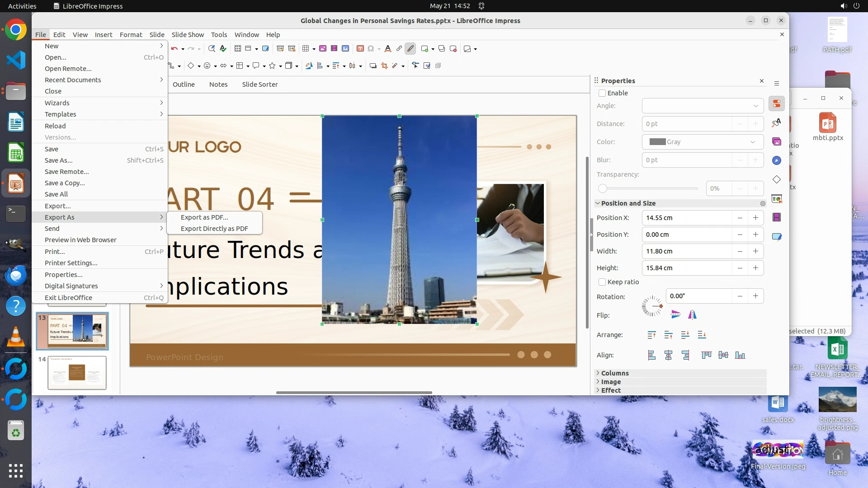Image resolution: width=868 pixels, height=488 pixels.
Task: Switch to the Slide Sorter tab
Action: point(259,84)
